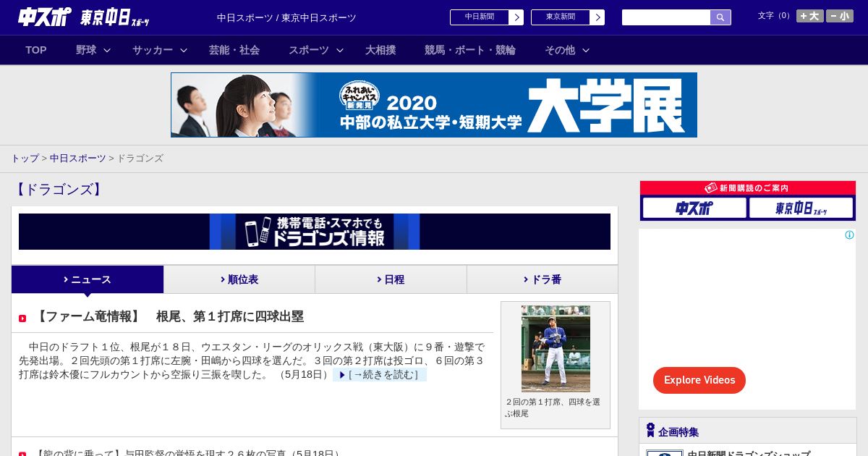
Task: Click 東京中日スポーツ subscription button in sidebar
Action: (801, 208)
